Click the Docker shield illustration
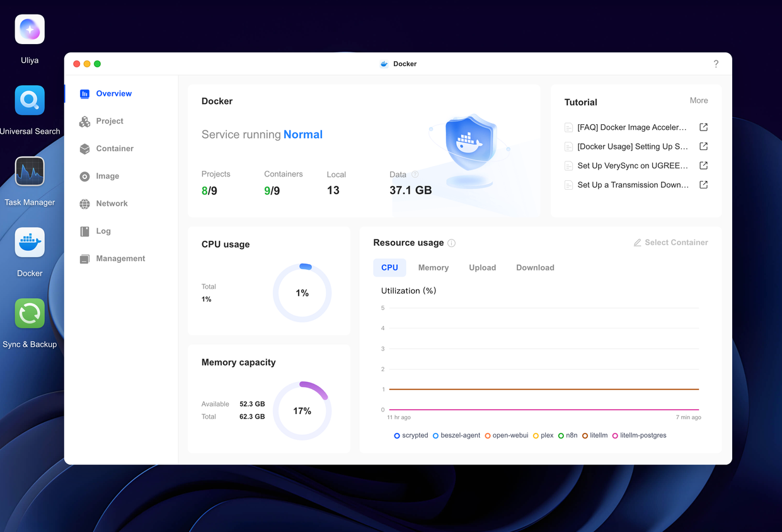Viewport: 782px width, 532px height. point(470,151)
